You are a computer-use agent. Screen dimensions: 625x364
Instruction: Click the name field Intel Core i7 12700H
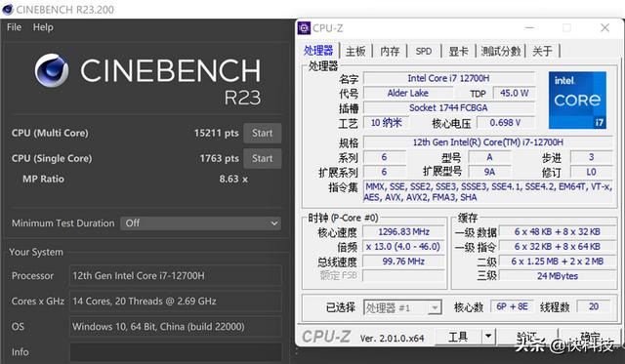tap(449, 78)
